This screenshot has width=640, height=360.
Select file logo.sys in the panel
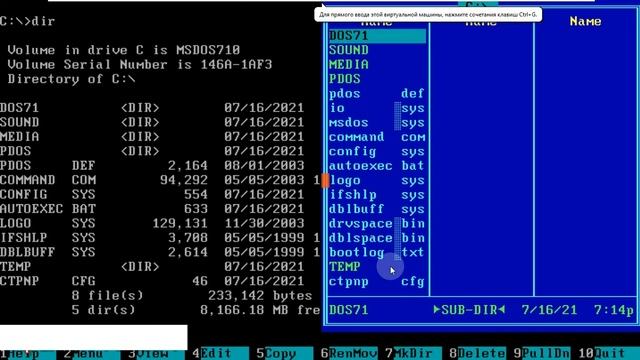[377, 180]
